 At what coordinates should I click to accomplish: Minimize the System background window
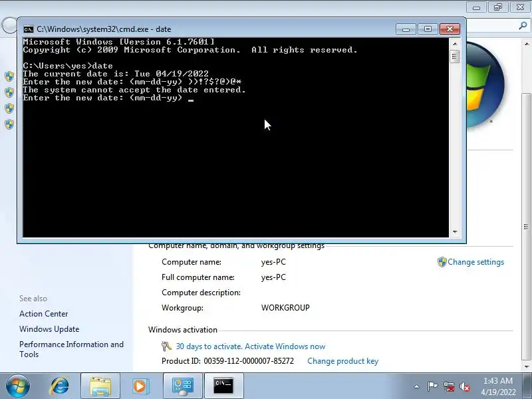(x=476, y=7)
